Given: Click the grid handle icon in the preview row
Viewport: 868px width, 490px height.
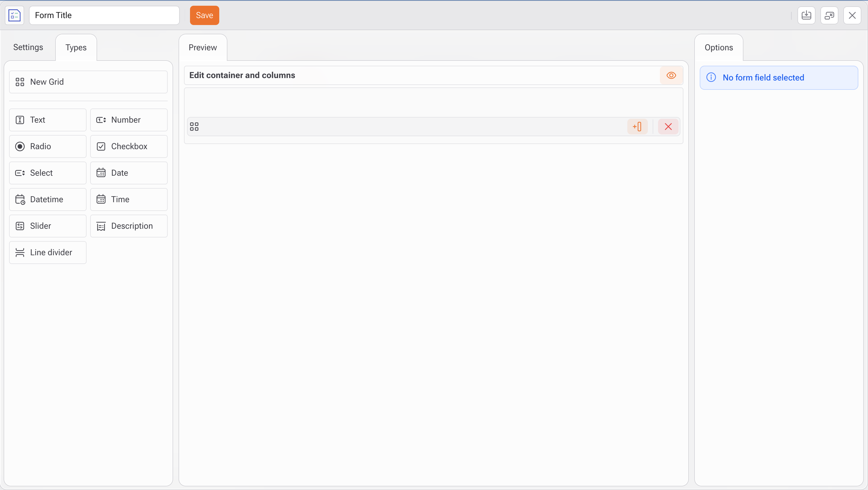Looking at the screenshot, I should click(195, 127).
